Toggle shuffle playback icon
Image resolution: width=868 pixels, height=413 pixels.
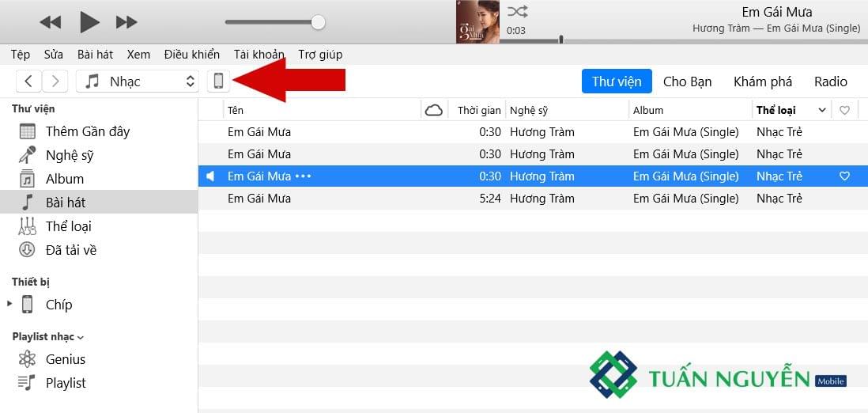[x=517, y=11]
